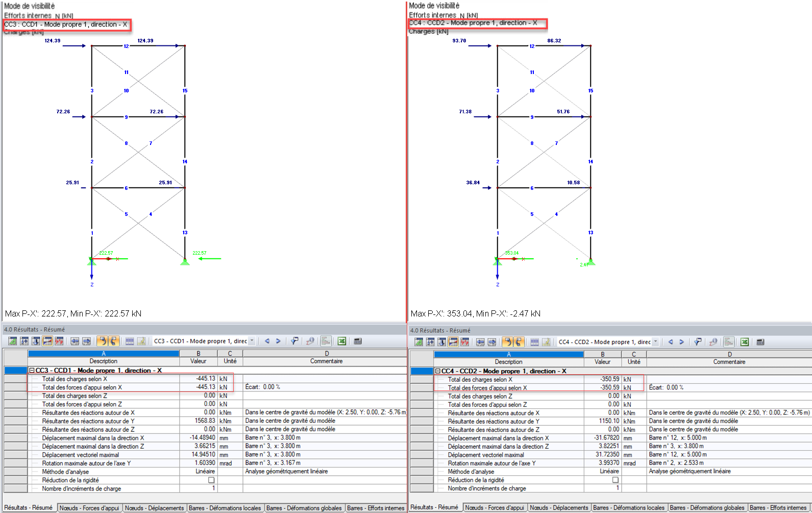The image size is (812, 513).
Task: Click the blue table grid icon in CC4 toolbar
Action: [534, 342]
